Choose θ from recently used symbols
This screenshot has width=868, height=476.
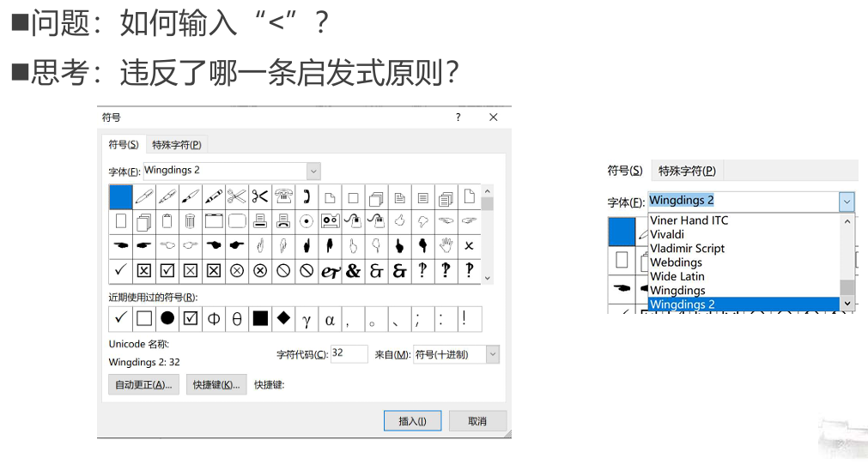tap(237, 318)
